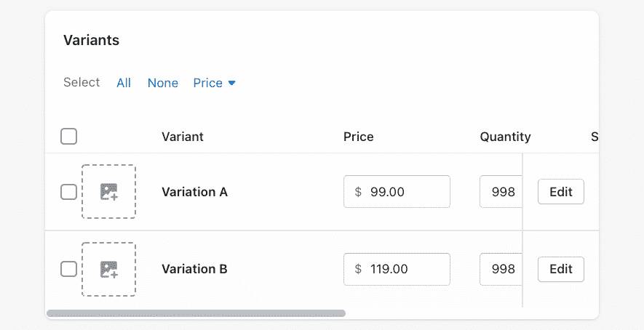644x330 pixels.
Task: Click the Variant column header
Action: click(x=183, y=137)
